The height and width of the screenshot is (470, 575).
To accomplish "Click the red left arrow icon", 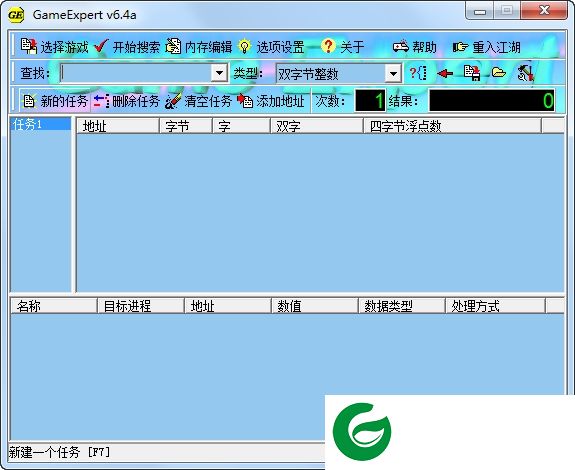I will tap(445, 74).
